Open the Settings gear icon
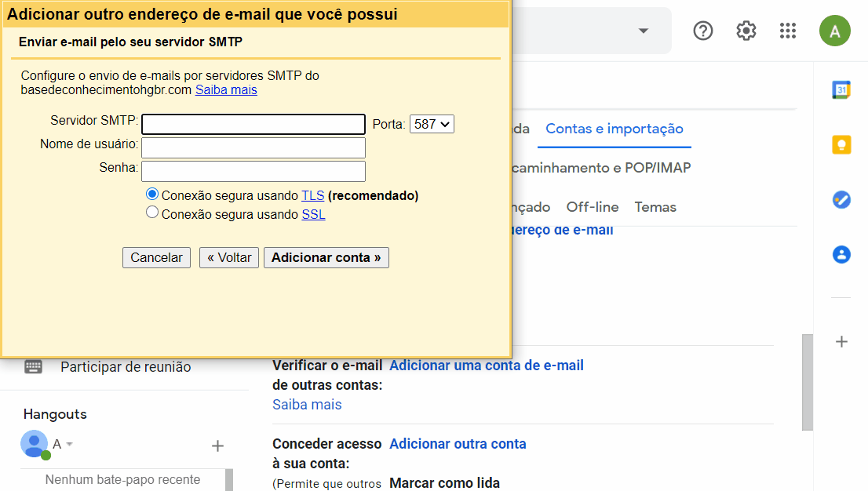The width and height of the screenshot is (868, 491). (746, 31)
